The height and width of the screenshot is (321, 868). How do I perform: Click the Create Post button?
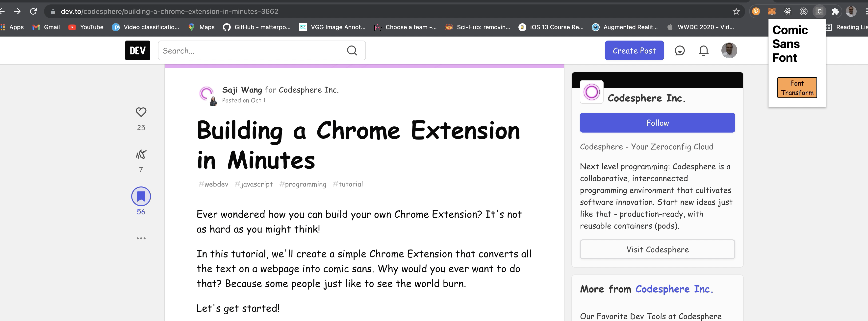click(634, 50)
